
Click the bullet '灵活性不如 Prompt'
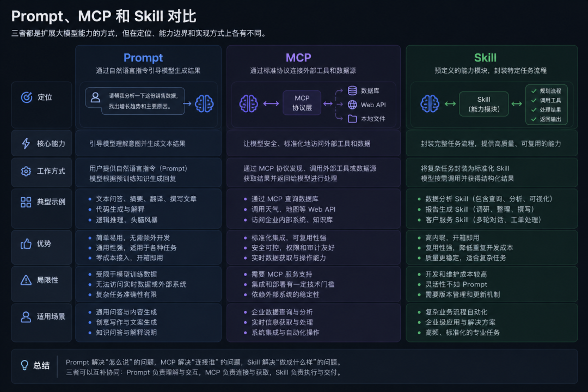click(x=456, y=284)
